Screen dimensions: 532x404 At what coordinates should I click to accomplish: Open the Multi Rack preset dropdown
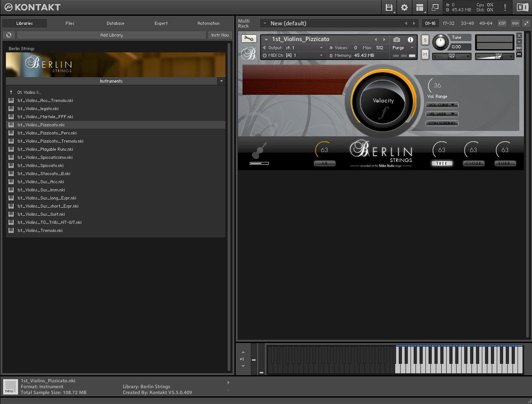[265, 23]
